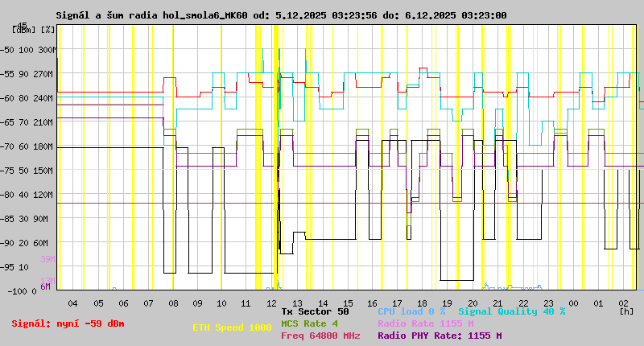Click the '04' hour label on time axis

[72, 303]
